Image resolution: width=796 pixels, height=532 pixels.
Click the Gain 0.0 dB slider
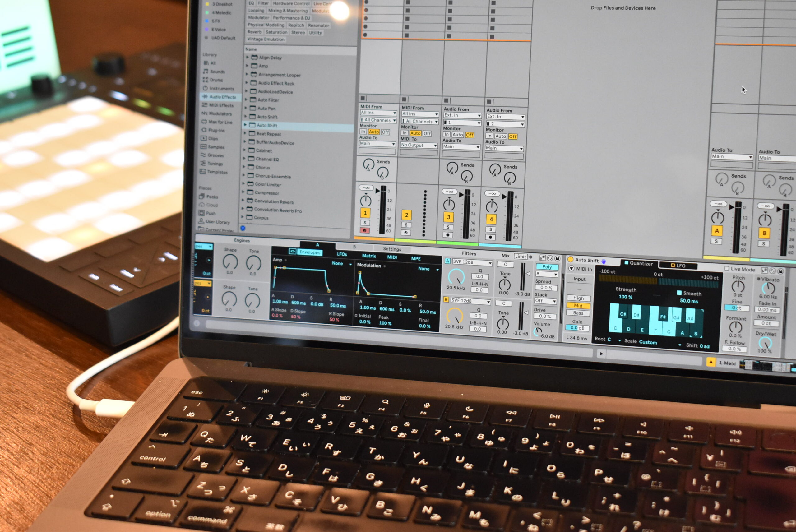pyautogui.click(x=577, y=327)
